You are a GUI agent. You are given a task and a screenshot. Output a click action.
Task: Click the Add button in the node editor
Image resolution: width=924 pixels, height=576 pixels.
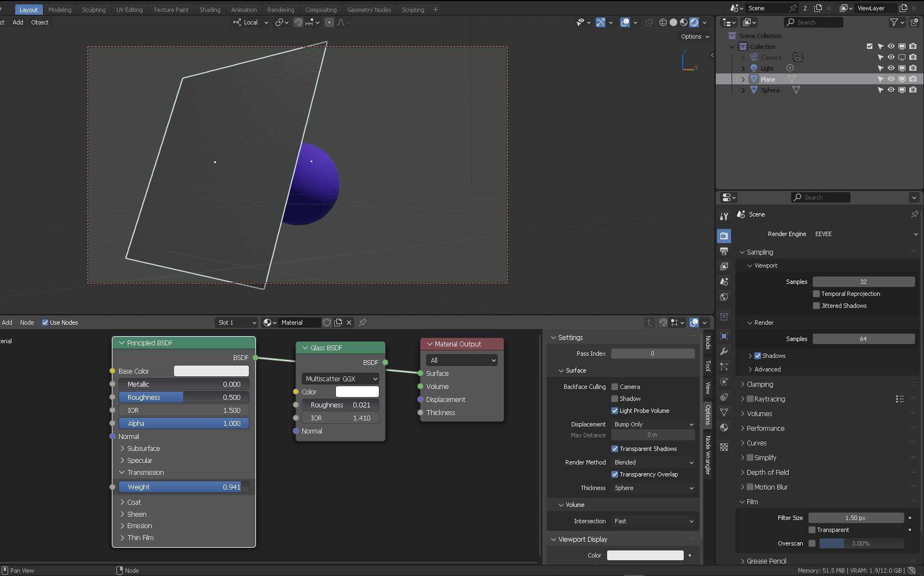coord(7,322)
